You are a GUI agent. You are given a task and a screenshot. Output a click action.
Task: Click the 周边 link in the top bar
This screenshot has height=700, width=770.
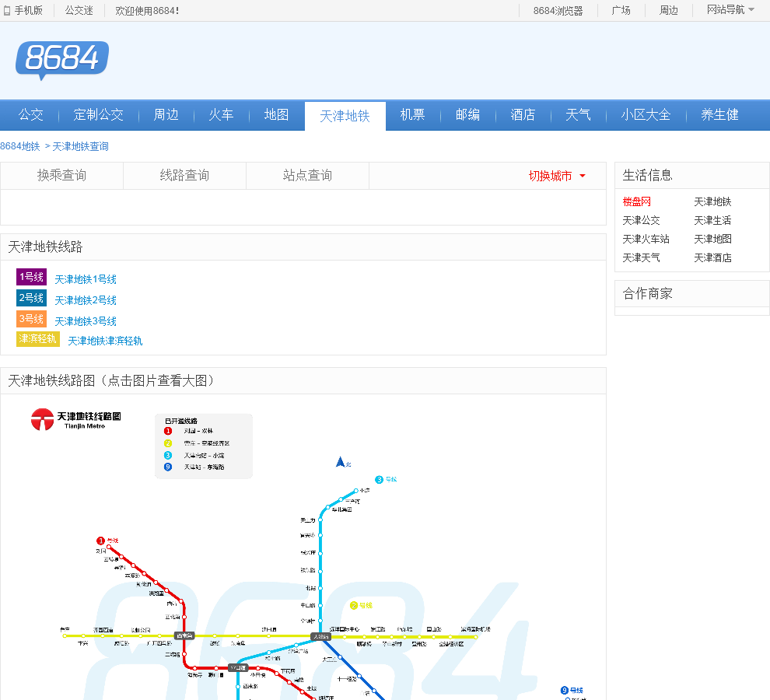(668, 10)
